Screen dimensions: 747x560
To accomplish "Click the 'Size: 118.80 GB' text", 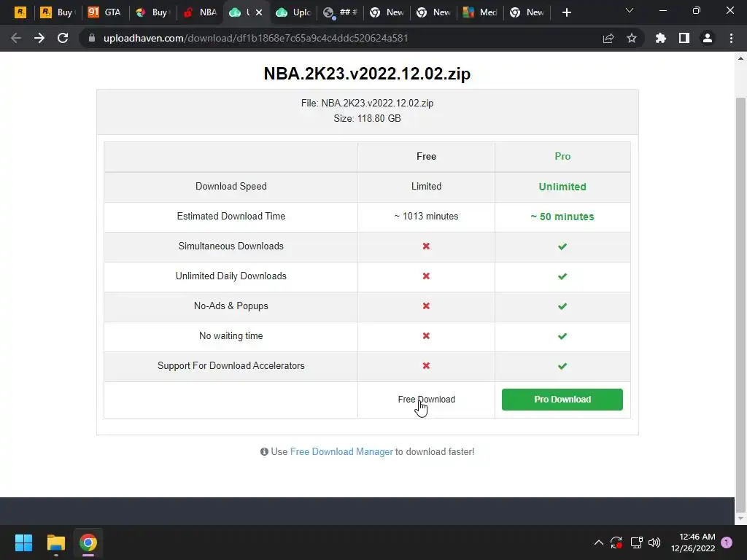I will 368,118.
